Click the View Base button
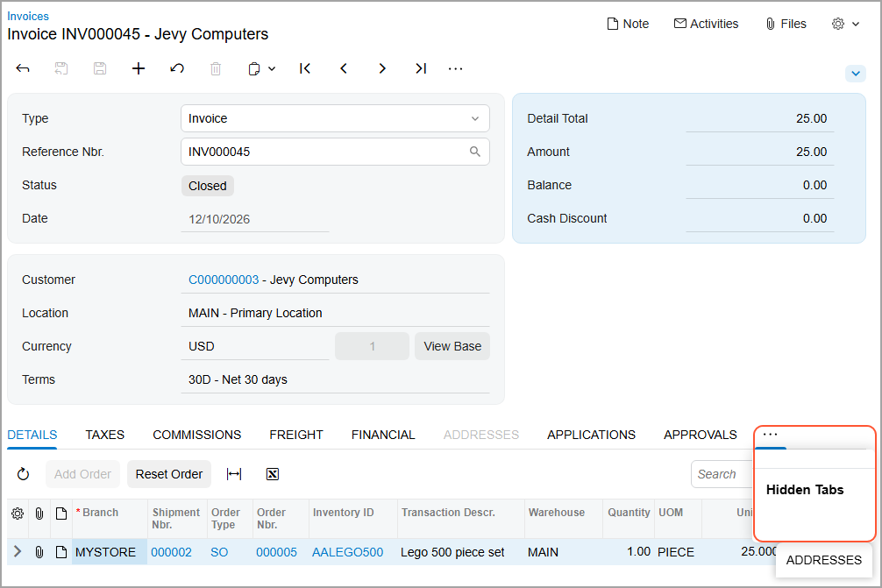882x588 pixels. click(x=452, y=346)
